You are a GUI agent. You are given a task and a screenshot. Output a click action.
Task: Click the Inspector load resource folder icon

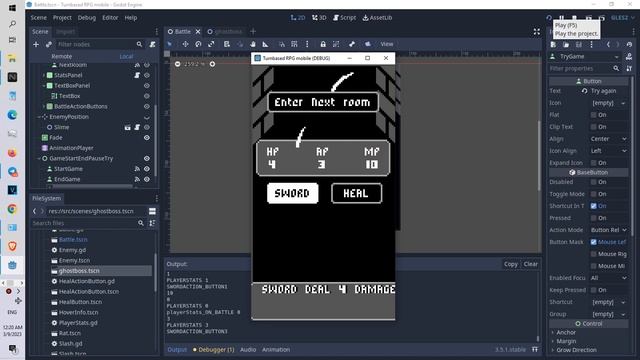pyautogui.click(x=566, y=44)
